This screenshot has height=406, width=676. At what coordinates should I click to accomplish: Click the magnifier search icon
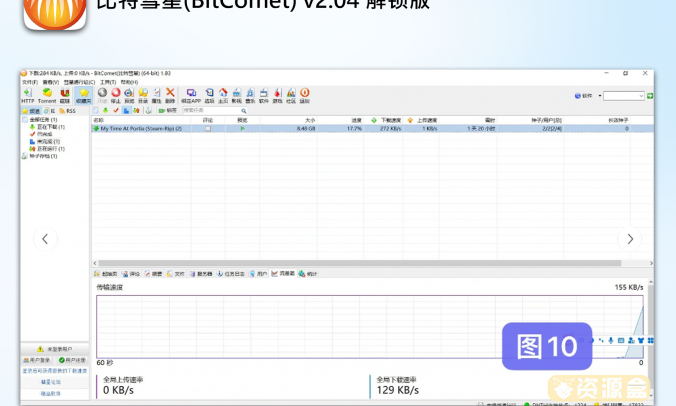244,111
